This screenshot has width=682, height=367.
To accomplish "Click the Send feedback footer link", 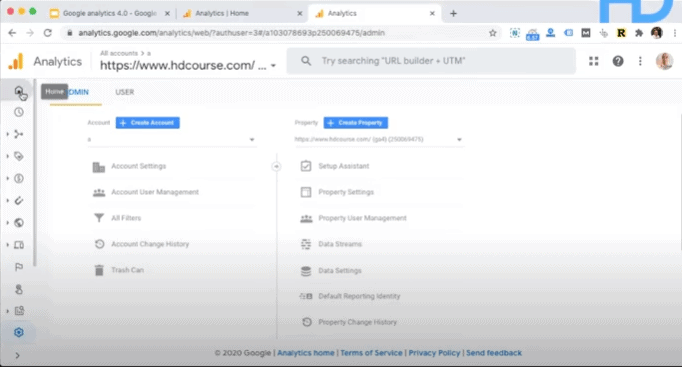I will coord(494,353).
